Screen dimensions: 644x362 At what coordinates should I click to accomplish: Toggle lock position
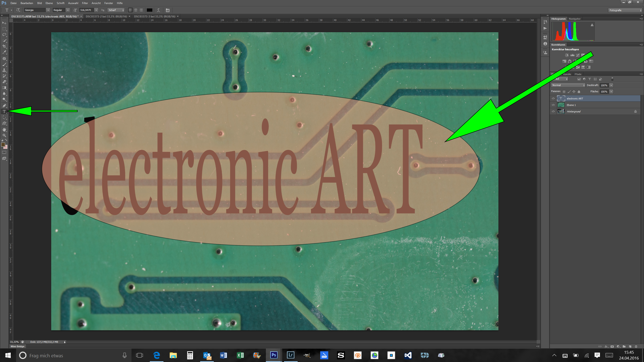(x=574, y=92)
